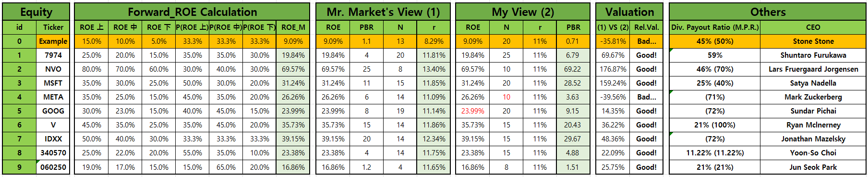Viewport: 868px width, 177px height.
Task: Select the red 23.99% ROE cell for GOOG
Action: click(473, 111)
